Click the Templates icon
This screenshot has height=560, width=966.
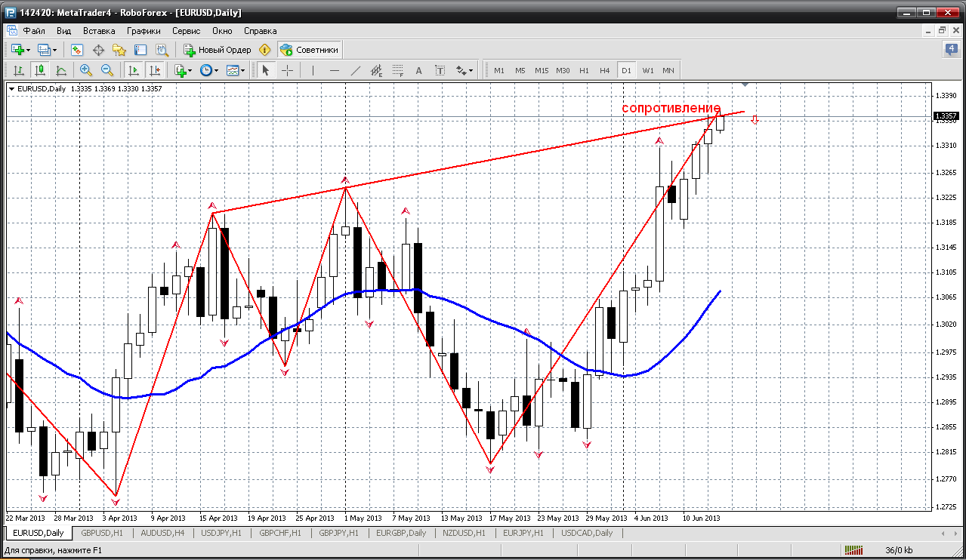tap(233, 70)
